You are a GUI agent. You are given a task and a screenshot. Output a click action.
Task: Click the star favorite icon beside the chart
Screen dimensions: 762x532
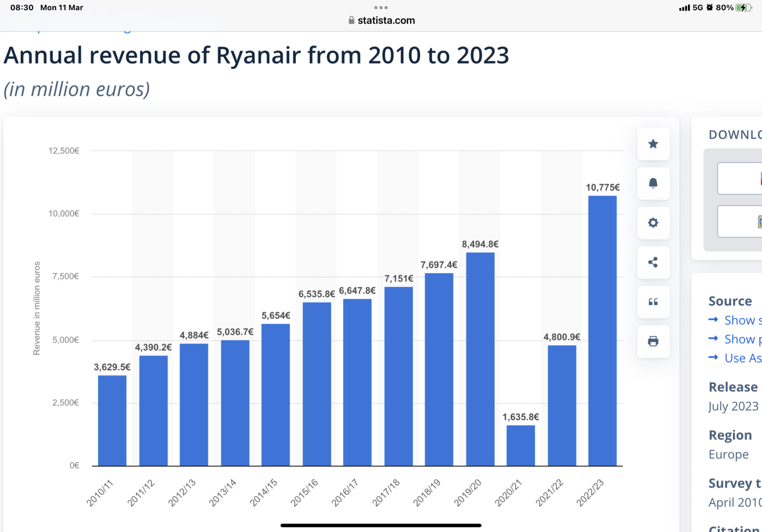(x=653, y=144)
